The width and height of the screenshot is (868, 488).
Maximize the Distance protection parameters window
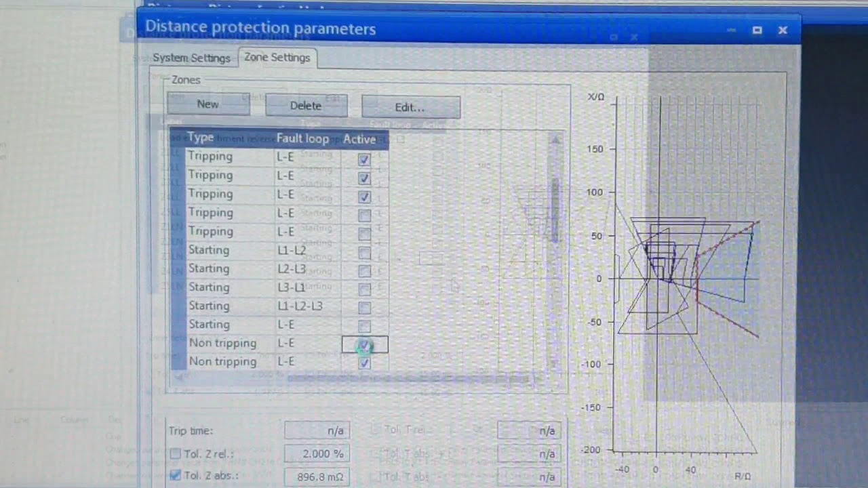(x=757, y=30)
